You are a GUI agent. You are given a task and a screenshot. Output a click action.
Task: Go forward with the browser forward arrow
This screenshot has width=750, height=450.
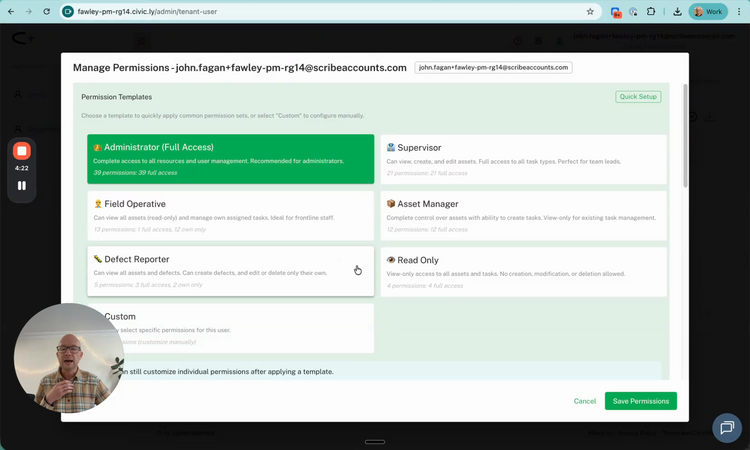pyautogui.click(x=29, y=11)
